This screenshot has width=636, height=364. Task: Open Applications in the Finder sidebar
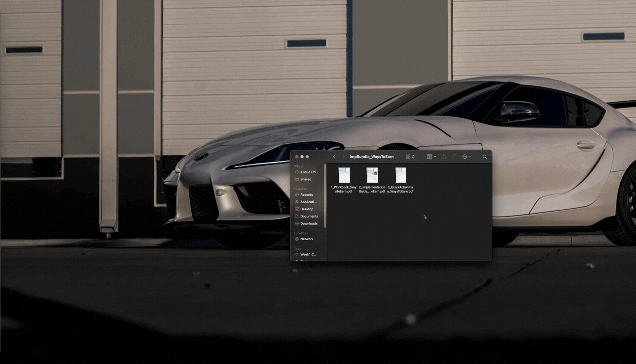coord(305,202)
